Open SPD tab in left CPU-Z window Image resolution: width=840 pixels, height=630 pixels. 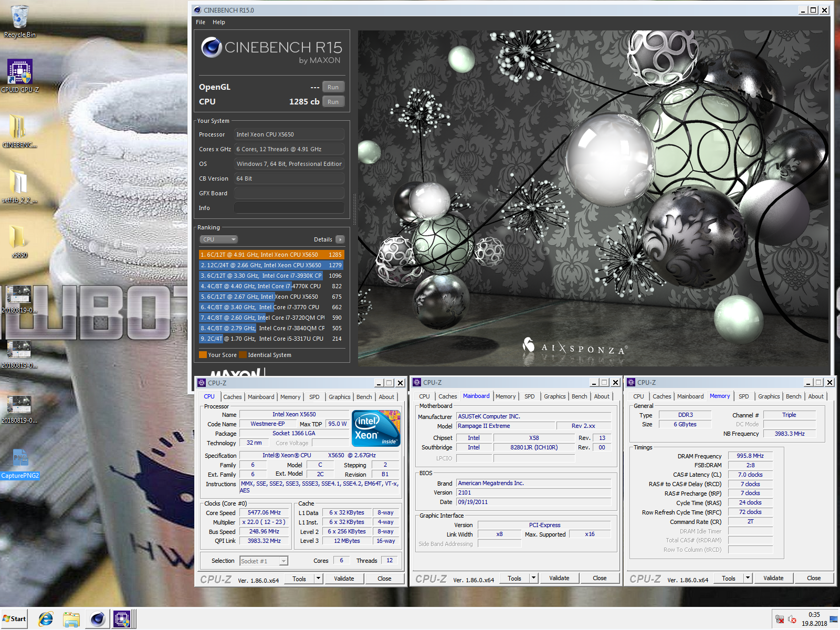coord(314,397)
